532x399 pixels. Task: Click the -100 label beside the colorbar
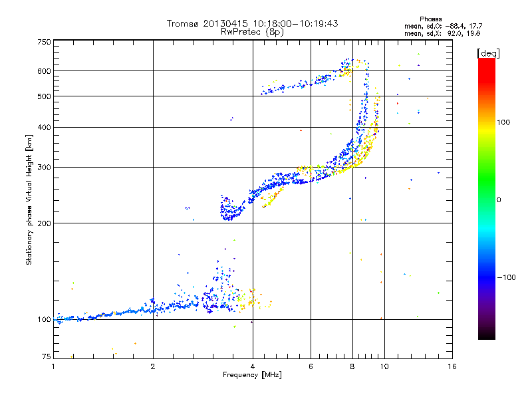pos(506,277)
